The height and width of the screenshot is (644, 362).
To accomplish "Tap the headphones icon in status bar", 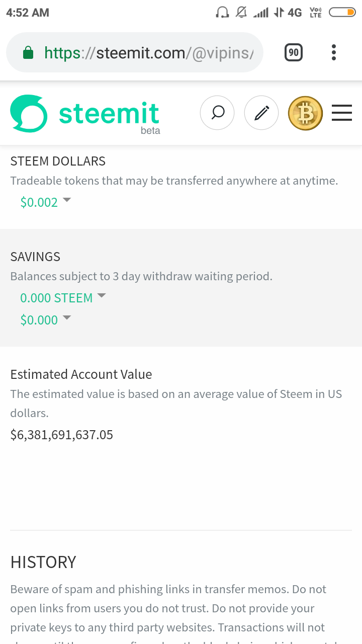I will (x=222, y=13).
